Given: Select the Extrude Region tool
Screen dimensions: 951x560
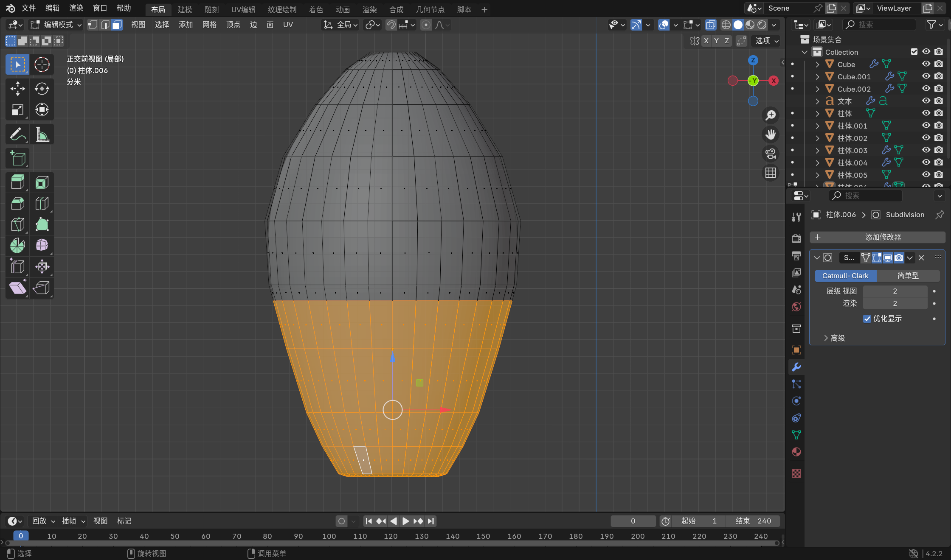Looking at the screenshot, I should tap(17, 182).
